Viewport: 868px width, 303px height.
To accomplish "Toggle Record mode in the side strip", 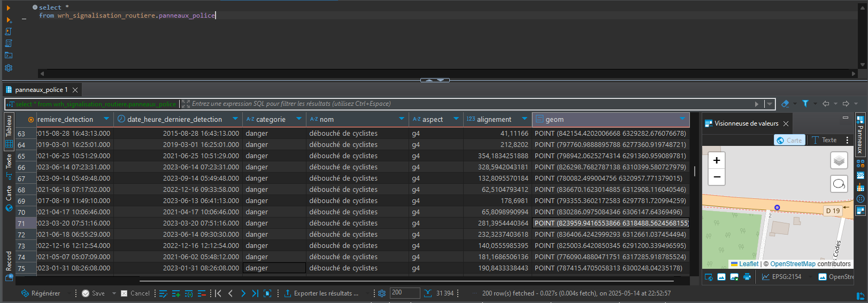I will (x=9, y=266).
